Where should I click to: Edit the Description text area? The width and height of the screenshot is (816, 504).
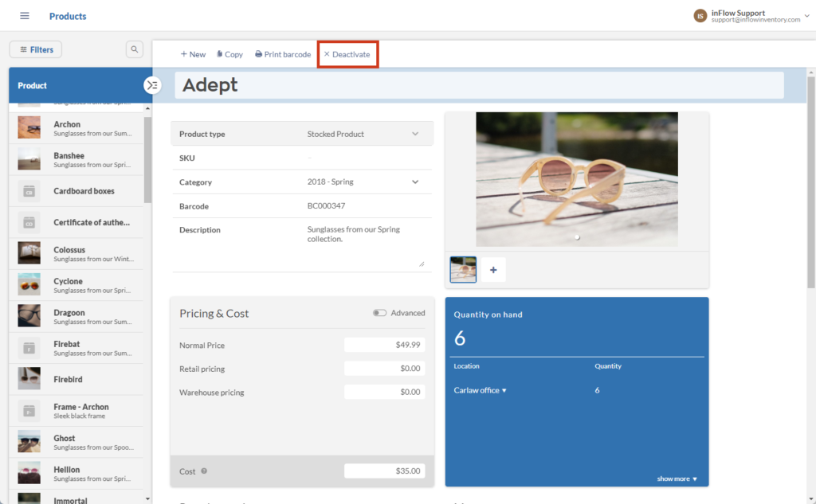[x=367, y=245]
